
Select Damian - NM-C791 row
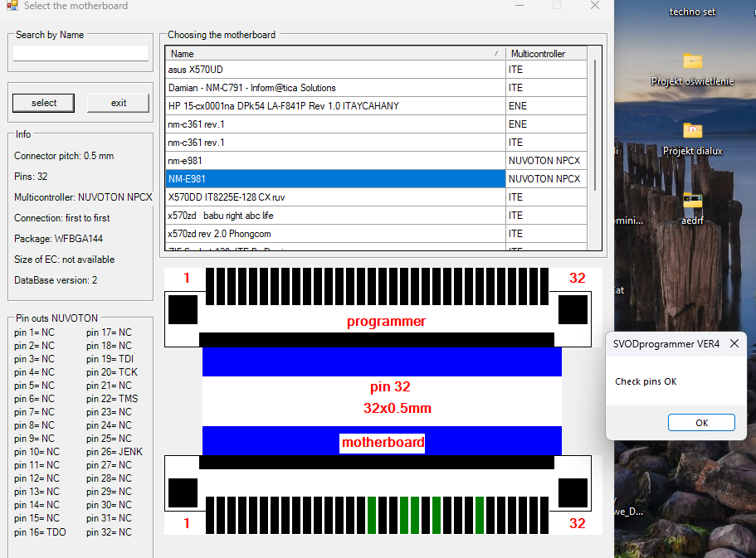(x=335, y=88)
